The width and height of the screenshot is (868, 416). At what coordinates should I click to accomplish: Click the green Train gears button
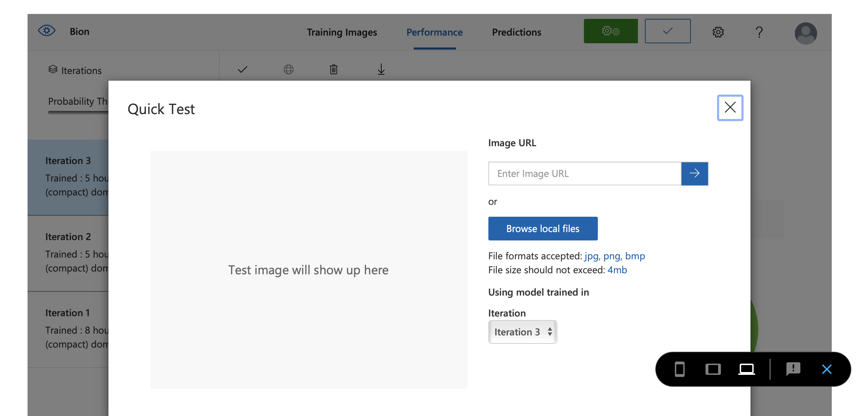tap(610, 31)
